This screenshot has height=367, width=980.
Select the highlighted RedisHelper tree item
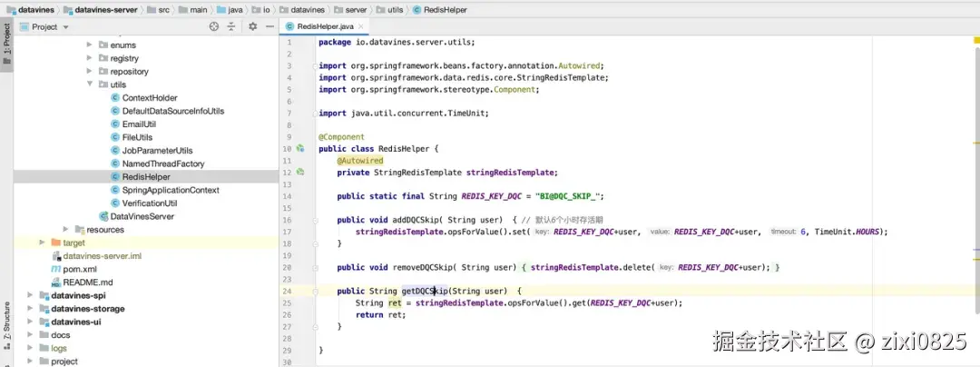pyautogui.click(x=145, y=177)
